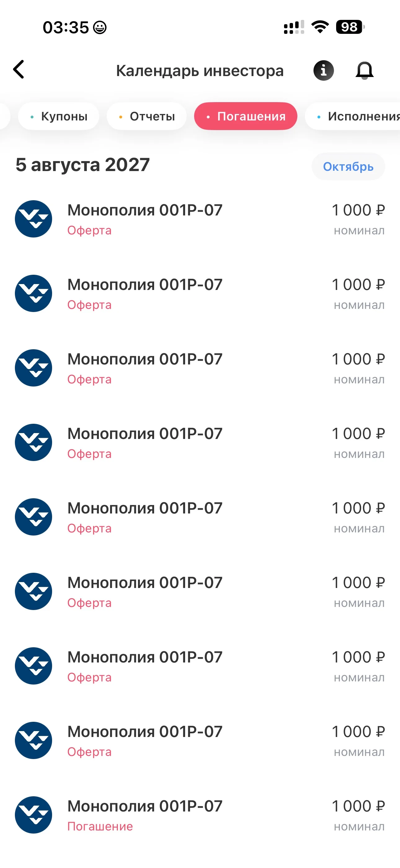400x868 pixels.
Task: Open the Погашение entry for Монополия 001Р-07
Action: (200, 815)
